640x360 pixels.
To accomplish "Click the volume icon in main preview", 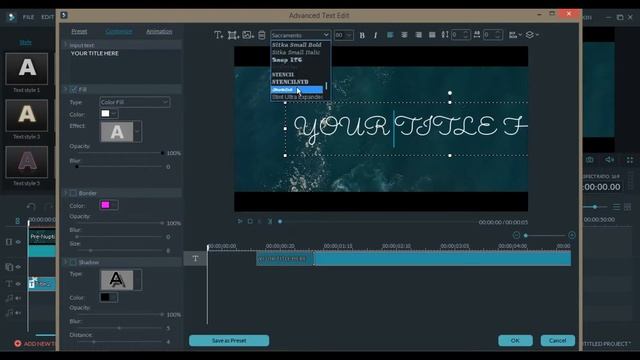I will point(609,160).
